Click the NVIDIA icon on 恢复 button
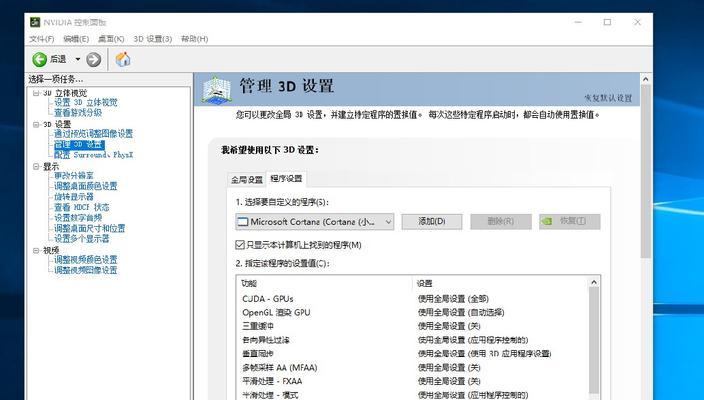704x400 pixels. tap(547, 221)
